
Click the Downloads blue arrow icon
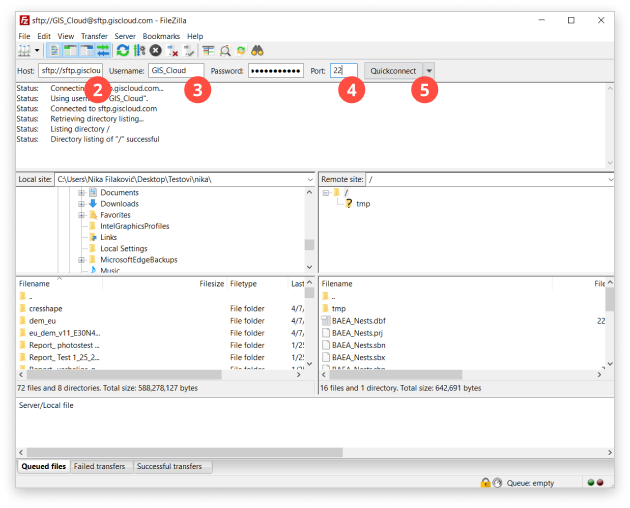tap(93, 203)
